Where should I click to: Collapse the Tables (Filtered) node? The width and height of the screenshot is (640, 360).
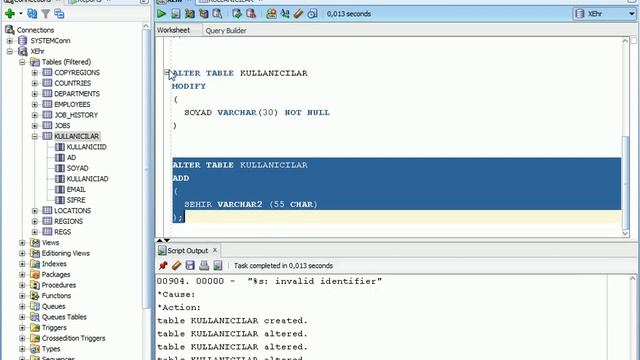pos(22,62)
